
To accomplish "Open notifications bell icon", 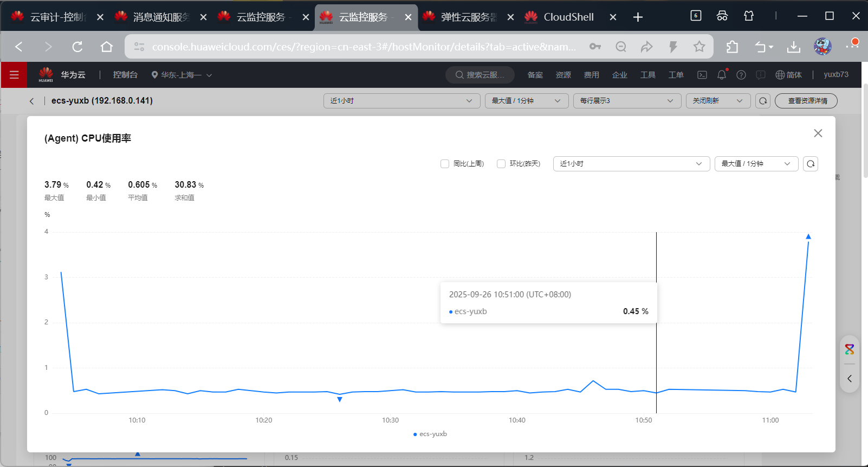I will click(x=722, y=75).
